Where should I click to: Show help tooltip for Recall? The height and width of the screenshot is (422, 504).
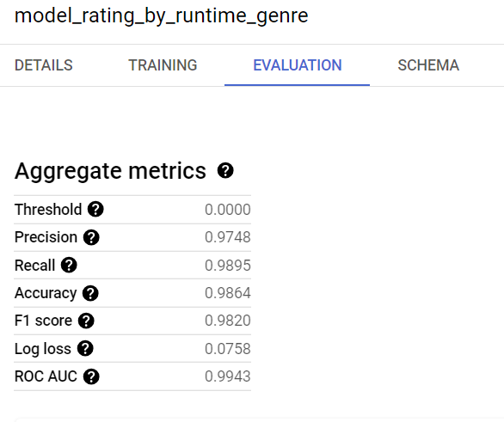click(x=69, y=266)
